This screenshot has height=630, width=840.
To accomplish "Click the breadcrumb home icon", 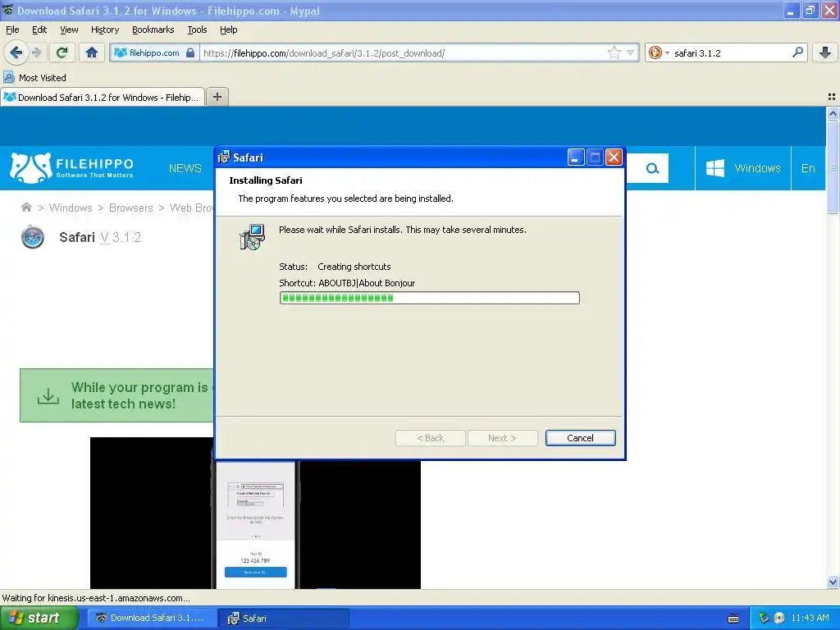I will (x=25, y=208).
